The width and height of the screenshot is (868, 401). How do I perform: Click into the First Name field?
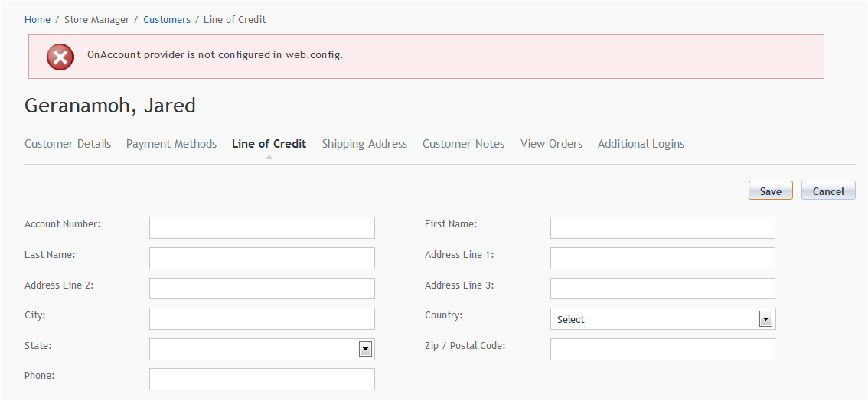tap(662, 228)
